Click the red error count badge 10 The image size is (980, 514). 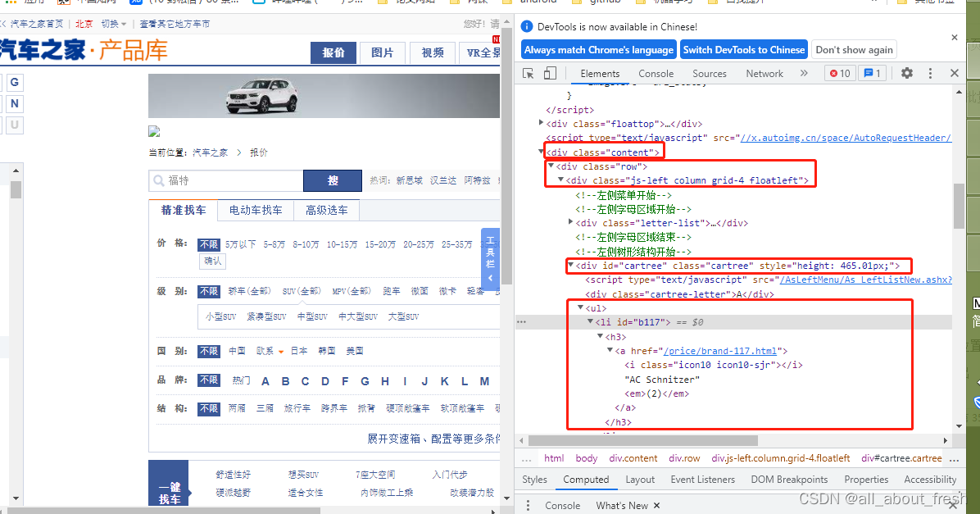click(x=839, y=73)
